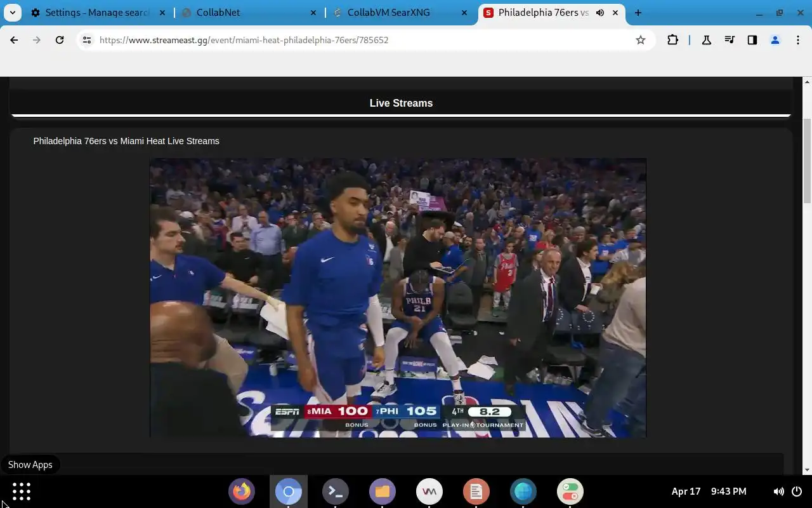Switch to the CollabNet tab
Viewport: 812px width, 508px height.
pyautogui.click(x=249, y=13)
